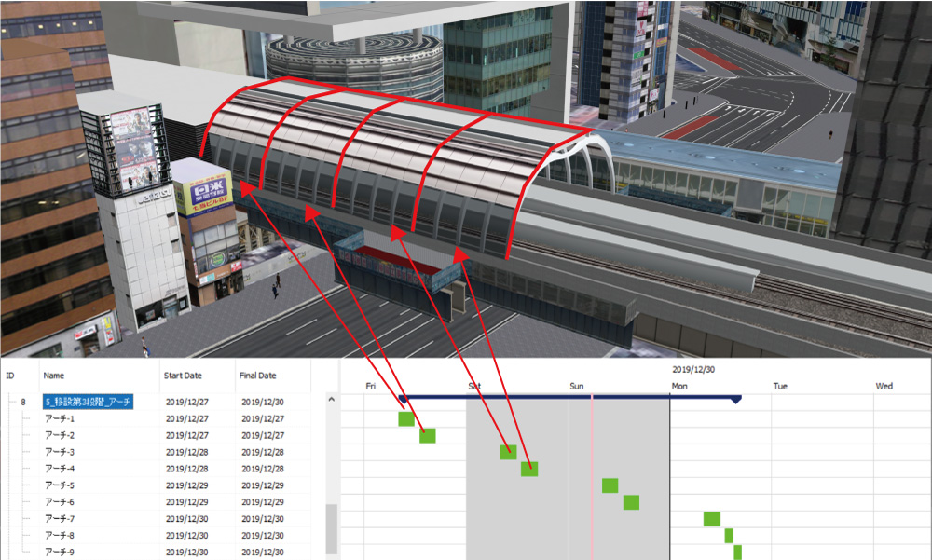
Task: Click the Final Date cell of アーチ-3
Action: [263, 452]
